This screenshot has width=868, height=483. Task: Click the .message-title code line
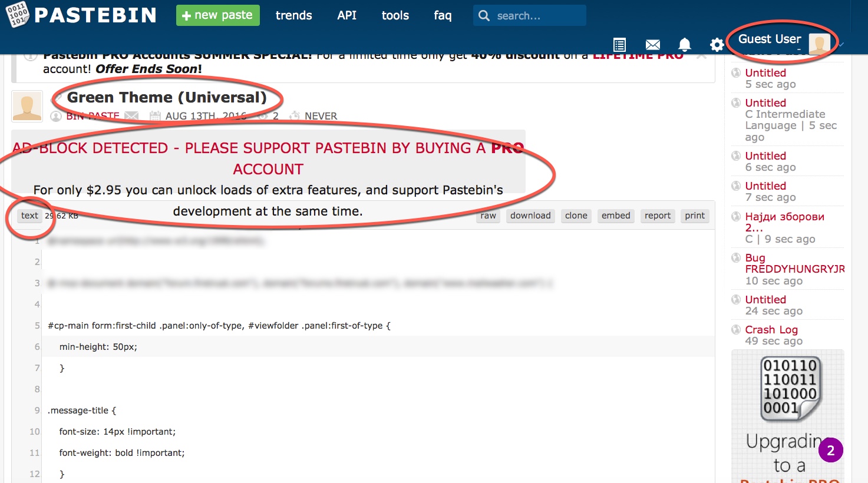(82, 411)
